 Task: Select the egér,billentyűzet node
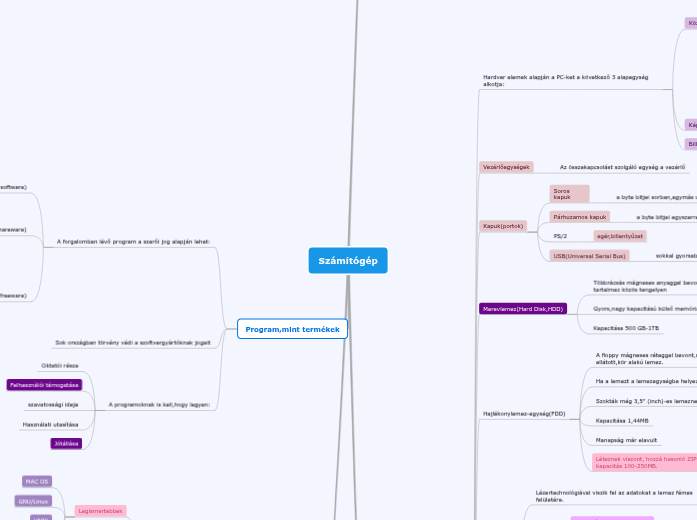pos(620,236)
